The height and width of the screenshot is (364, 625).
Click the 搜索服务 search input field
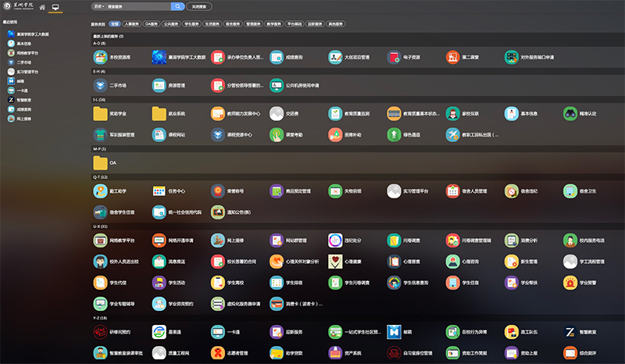(137, 6)
